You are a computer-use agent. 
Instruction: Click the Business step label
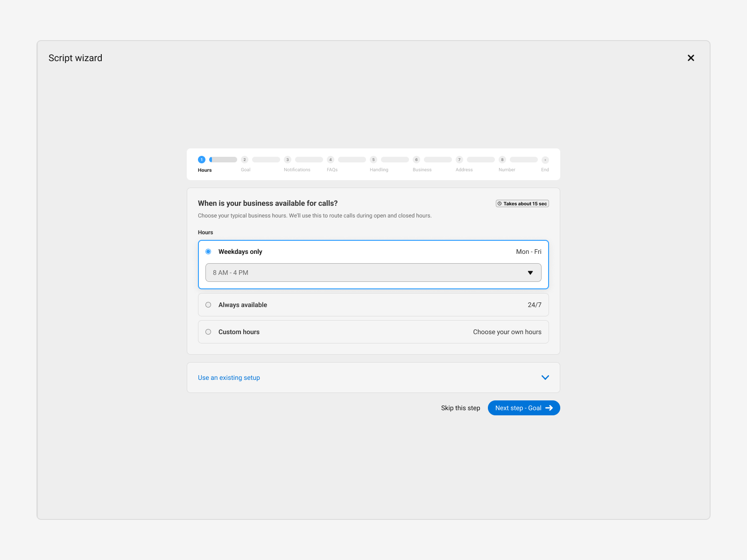coord(422,170)
